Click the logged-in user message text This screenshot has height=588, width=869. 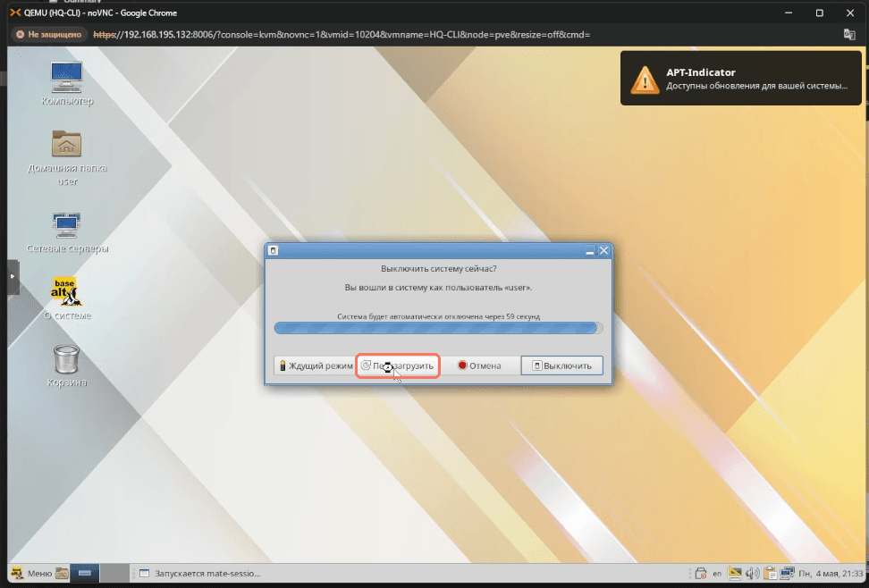tap(438, 288)
